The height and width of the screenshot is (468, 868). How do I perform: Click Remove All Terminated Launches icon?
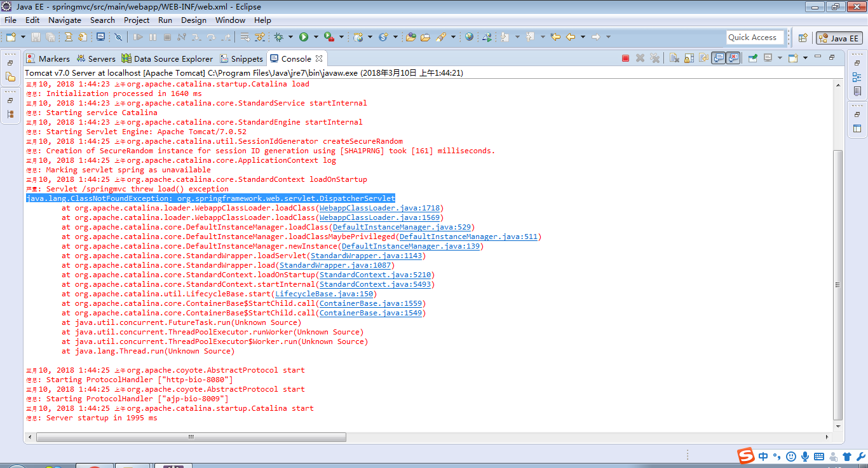(x=654, y=58)
